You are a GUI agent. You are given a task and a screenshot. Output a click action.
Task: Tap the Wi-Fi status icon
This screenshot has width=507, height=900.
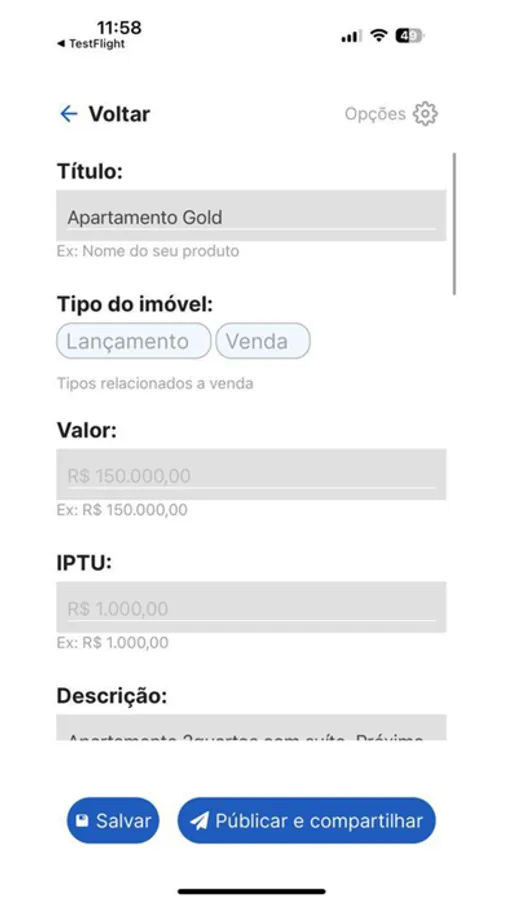[x=378, y=36]
